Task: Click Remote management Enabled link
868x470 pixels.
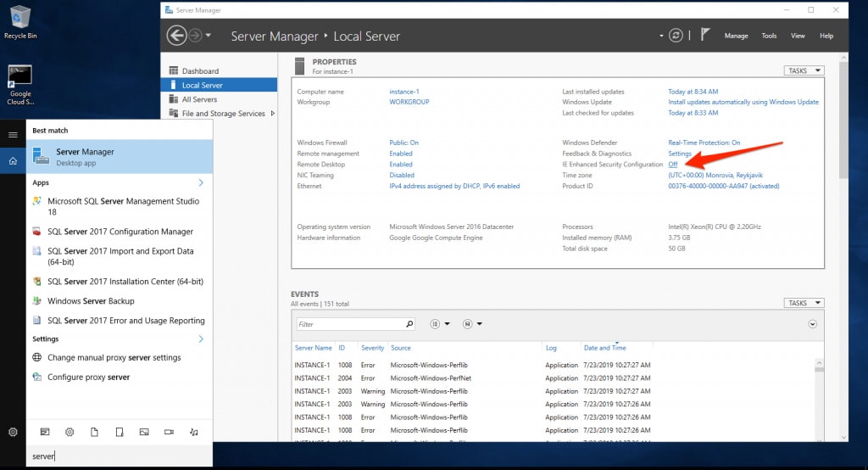Action: (401, 154)
